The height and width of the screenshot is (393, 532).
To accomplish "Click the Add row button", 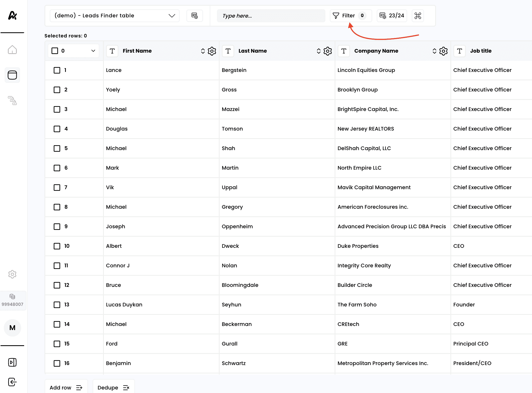I will click(66, 387).
